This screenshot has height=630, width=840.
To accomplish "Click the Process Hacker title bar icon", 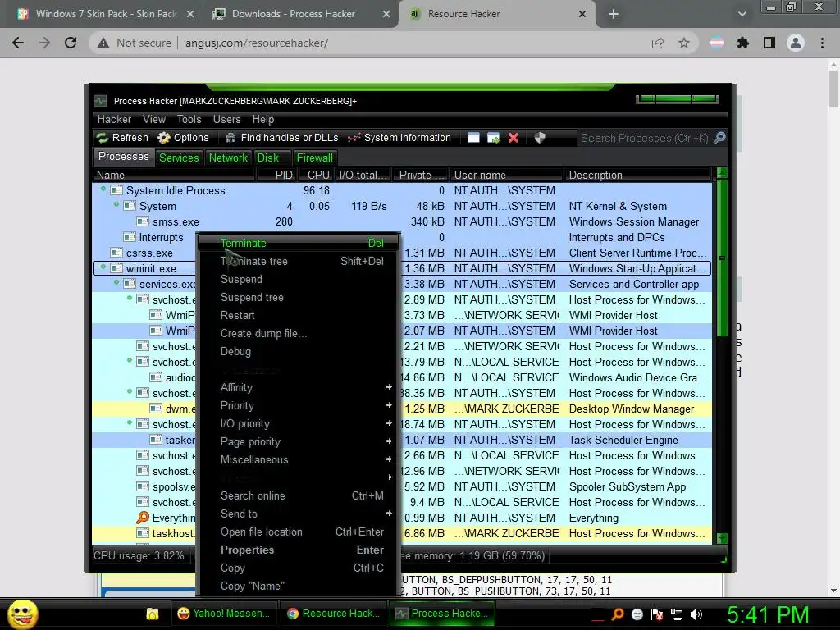I will pos(100,101).
